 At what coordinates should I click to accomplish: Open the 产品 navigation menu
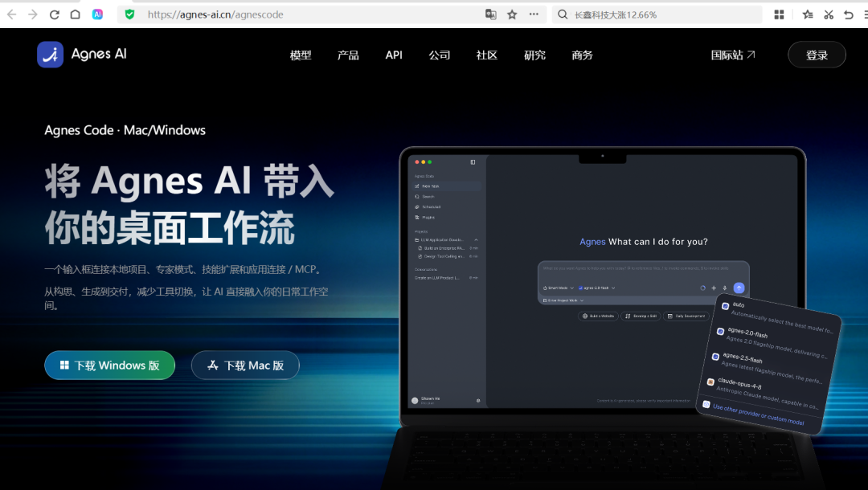coord(348,55)
